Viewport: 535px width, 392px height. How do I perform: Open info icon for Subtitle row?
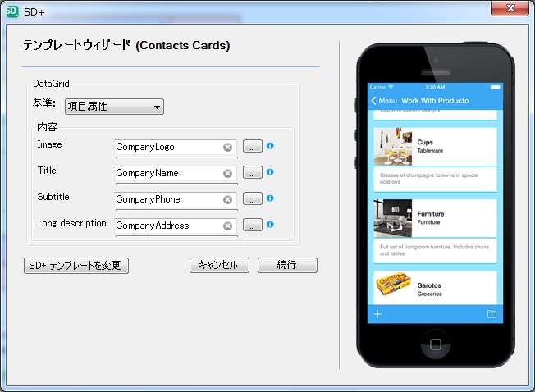[270, 198]
